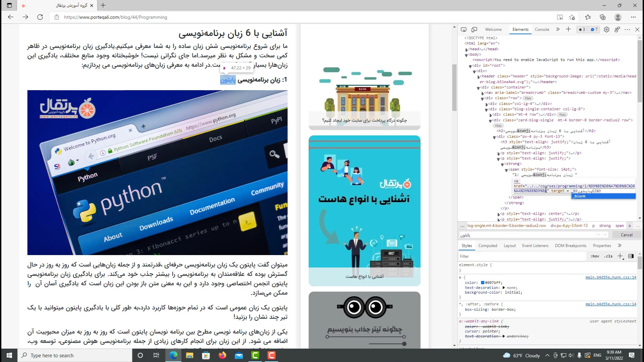Open Windows Start menu
644x362 pixels.
(9, 355)
